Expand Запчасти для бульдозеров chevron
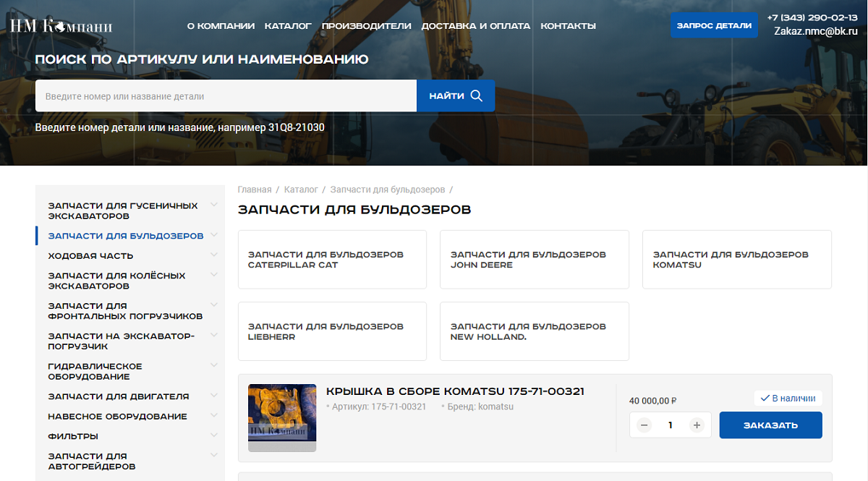 point(214,235)
